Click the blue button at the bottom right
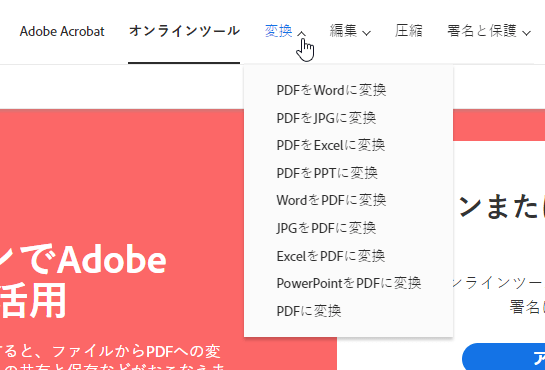The image size is (545, 370). tap(504, 357)
